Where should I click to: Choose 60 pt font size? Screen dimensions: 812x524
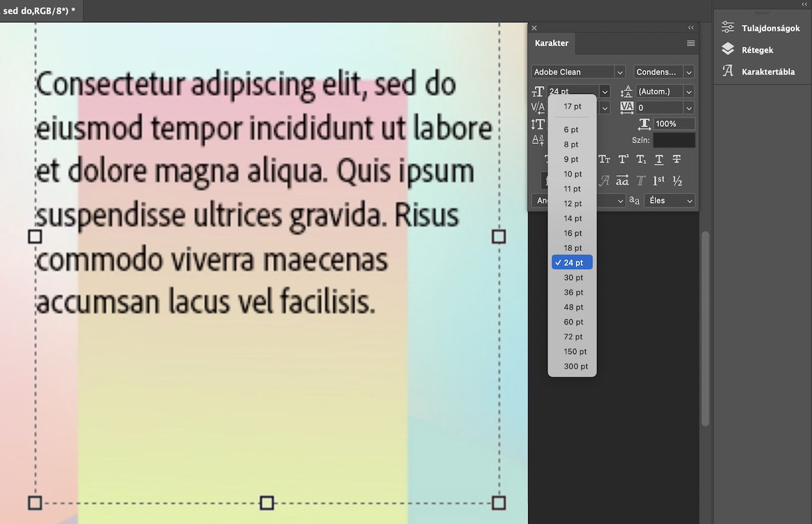pyautogui.click(x=572, y=322)
